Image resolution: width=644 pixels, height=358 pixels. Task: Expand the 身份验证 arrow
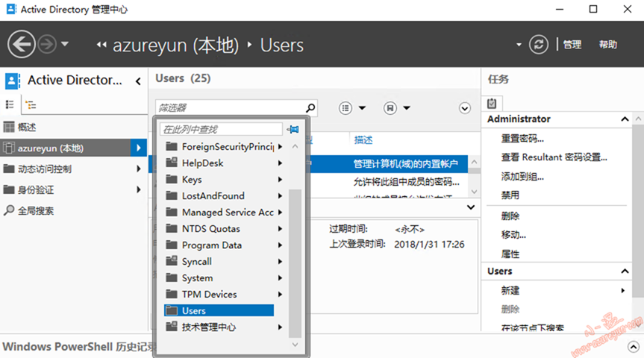[x=139, y=189]
